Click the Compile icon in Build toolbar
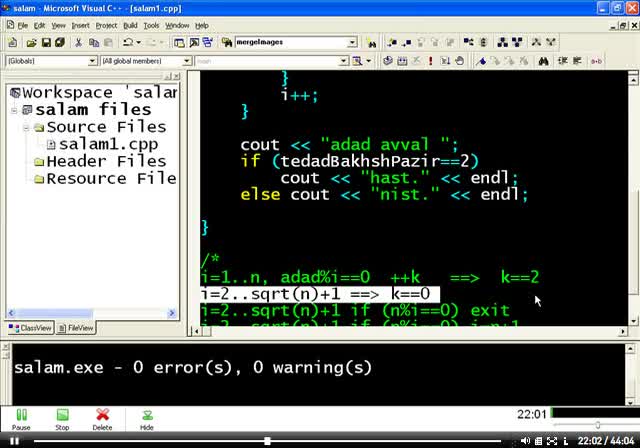The width and height of the screenshot is (640, 448). pos(388,61)
